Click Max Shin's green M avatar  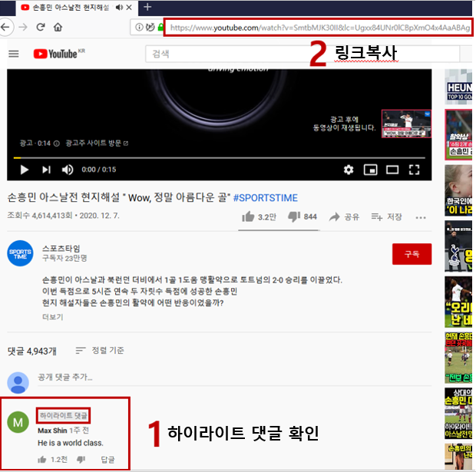pyautogui.click(x=18, y=422)
